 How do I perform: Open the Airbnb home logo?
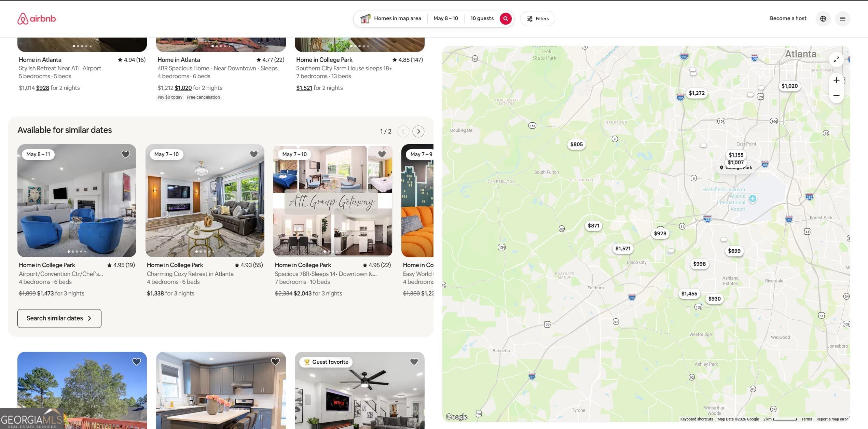37,18
